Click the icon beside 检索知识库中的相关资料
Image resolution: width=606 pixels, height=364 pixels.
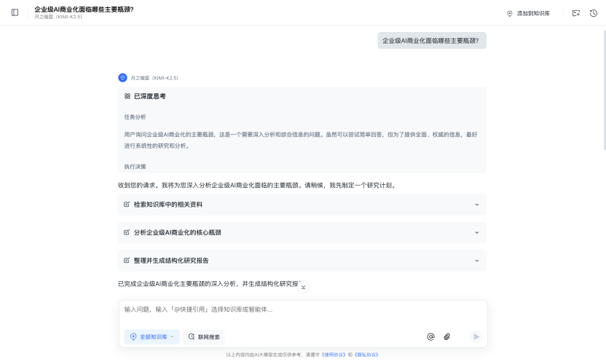tap(127, 205)
